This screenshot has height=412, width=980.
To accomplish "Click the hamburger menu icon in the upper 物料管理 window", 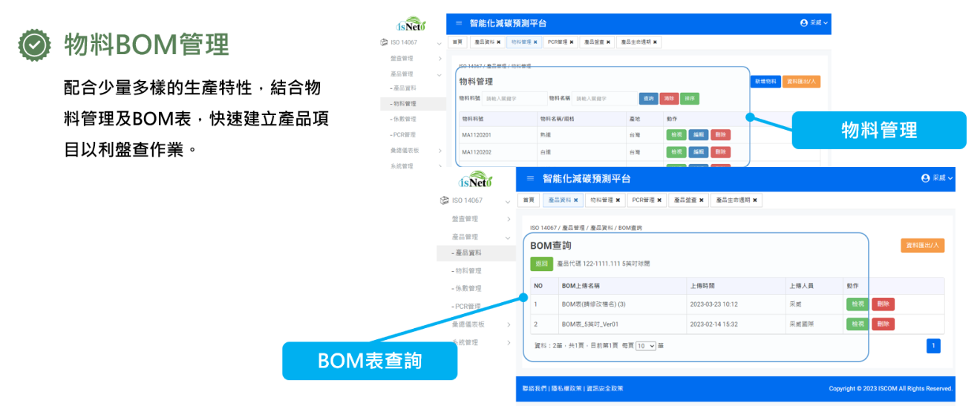I will point(459,24).
